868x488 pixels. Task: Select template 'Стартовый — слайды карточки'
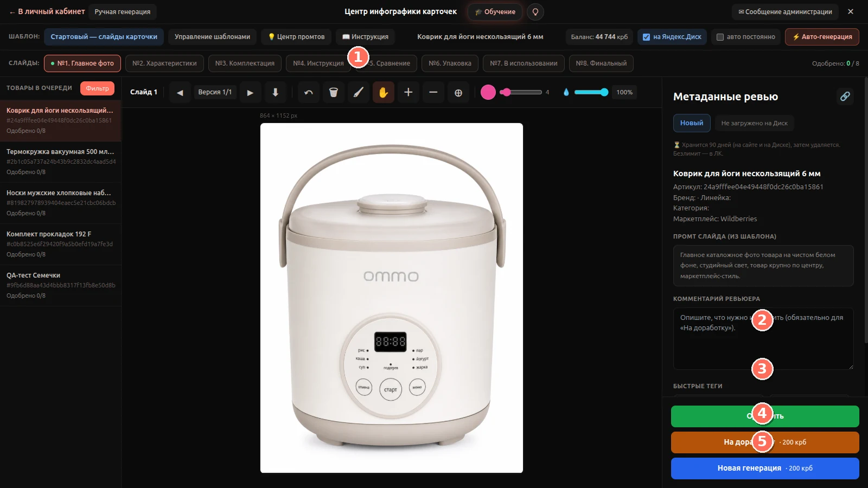click(104, 37)
